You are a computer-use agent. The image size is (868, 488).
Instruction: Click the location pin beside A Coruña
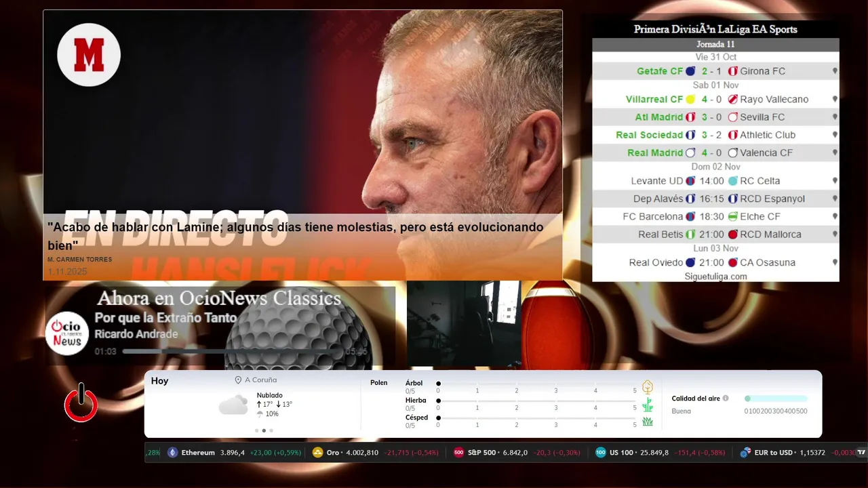click(238, 380)
